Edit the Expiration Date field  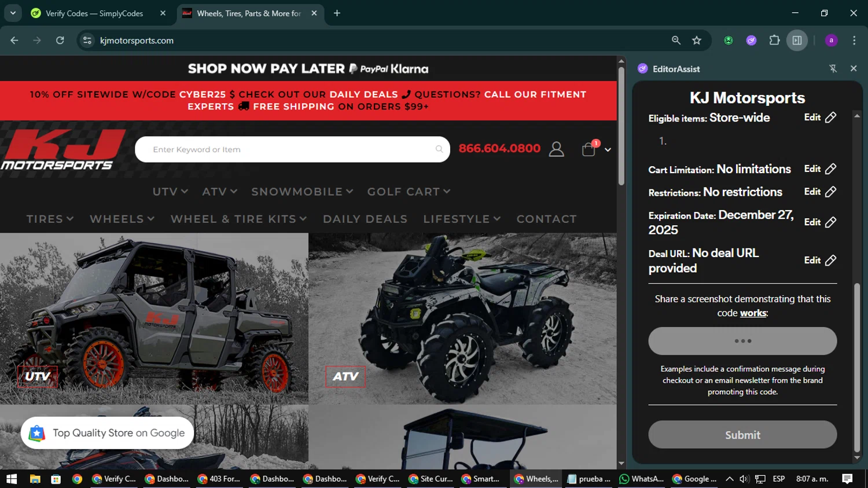coord(820,222)
